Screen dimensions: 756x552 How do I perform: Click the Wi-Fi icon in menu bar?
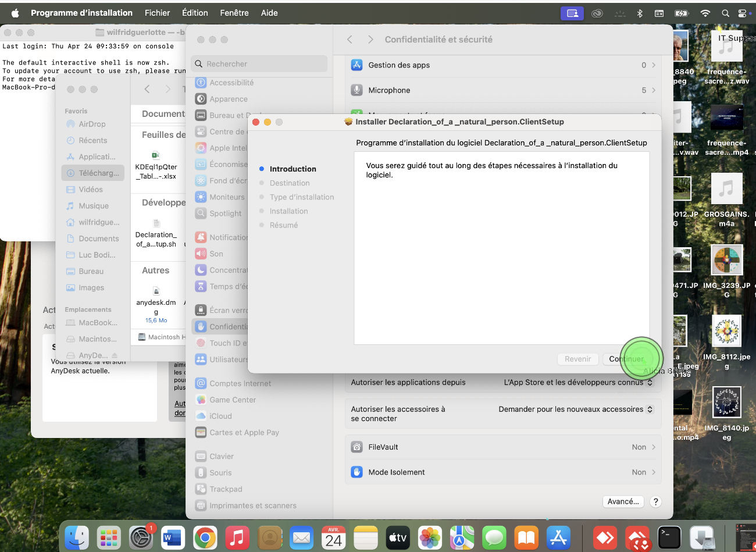click(705, 13)
